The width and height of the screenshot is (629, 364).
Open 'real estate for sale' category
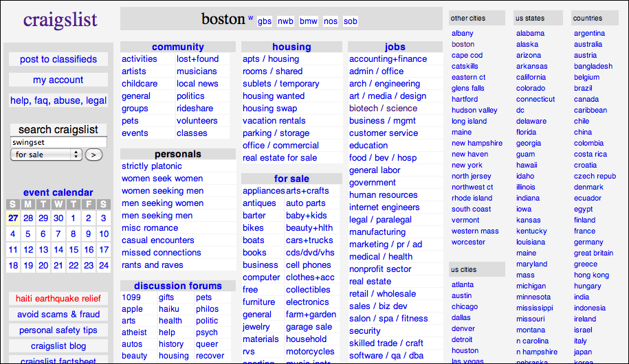click(280, 158)
